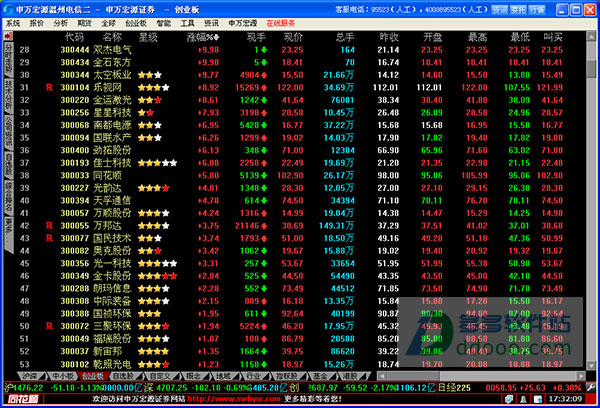This screenshot has width=600, height=408.
Task: Select the 中小板 bottom tab
Action: pyautogui.click(x=63, y=376)
